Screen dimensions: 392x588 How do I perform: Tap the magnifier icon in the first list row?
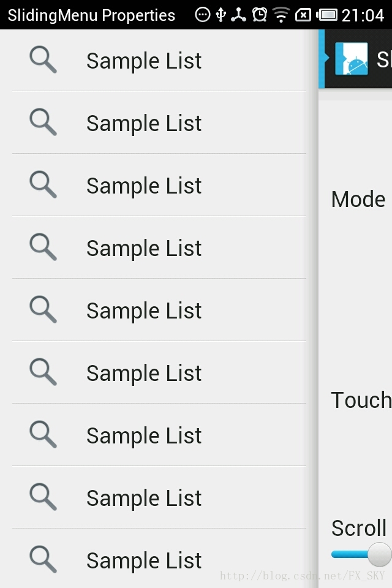[43, 61]
